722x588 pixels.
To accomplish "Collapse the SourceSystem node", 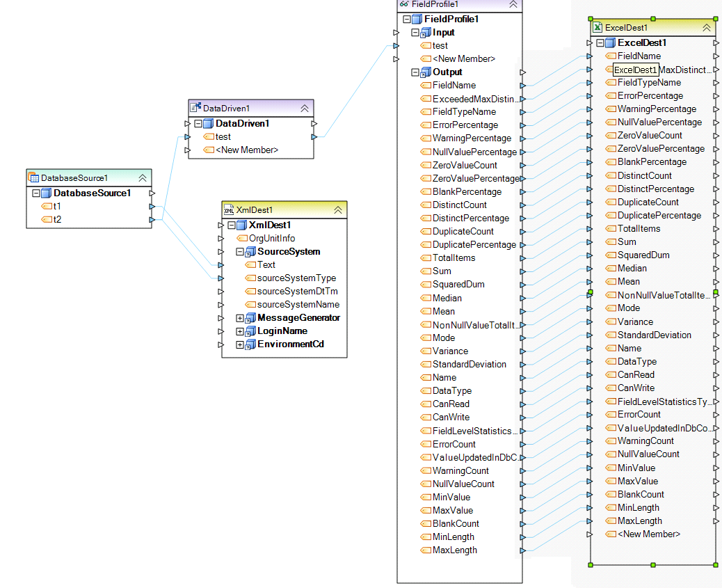I will [240, 252].
